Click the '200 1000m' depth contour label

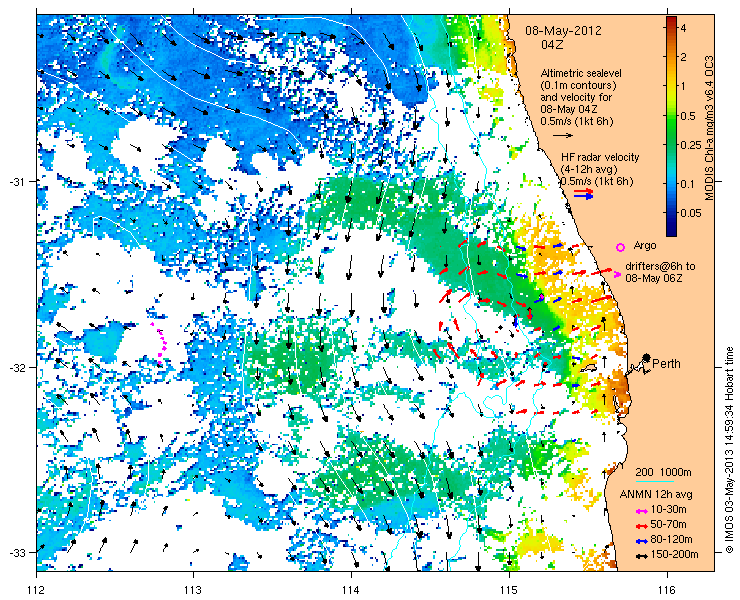pyautogui.click(x=664, y=473)
